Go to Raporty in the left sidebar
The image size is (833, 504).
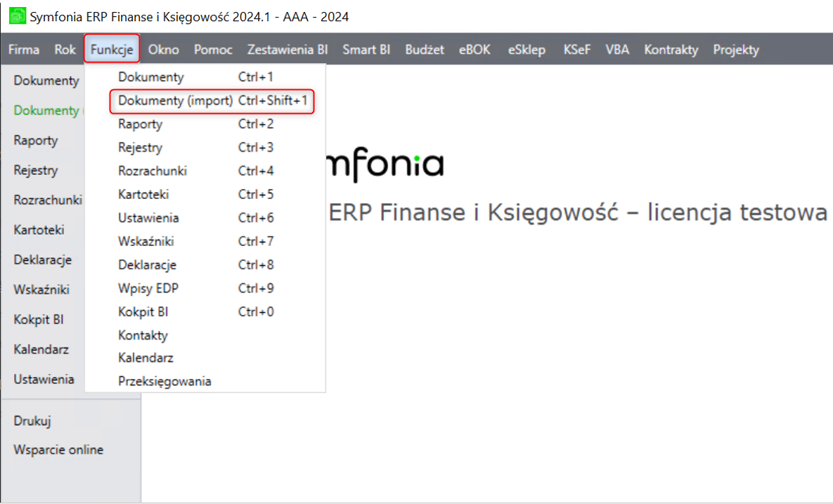click(36, 141)
